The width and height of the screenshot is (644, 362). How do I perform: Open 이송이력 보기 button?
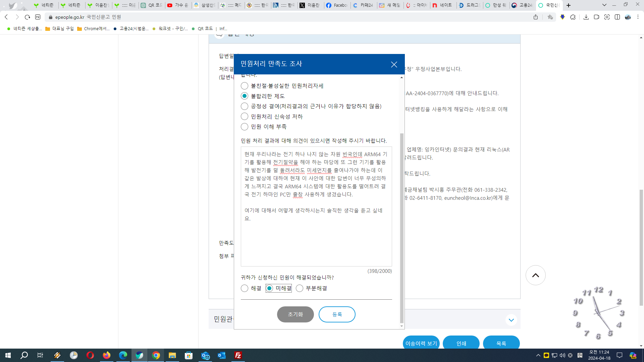[421, 343]
